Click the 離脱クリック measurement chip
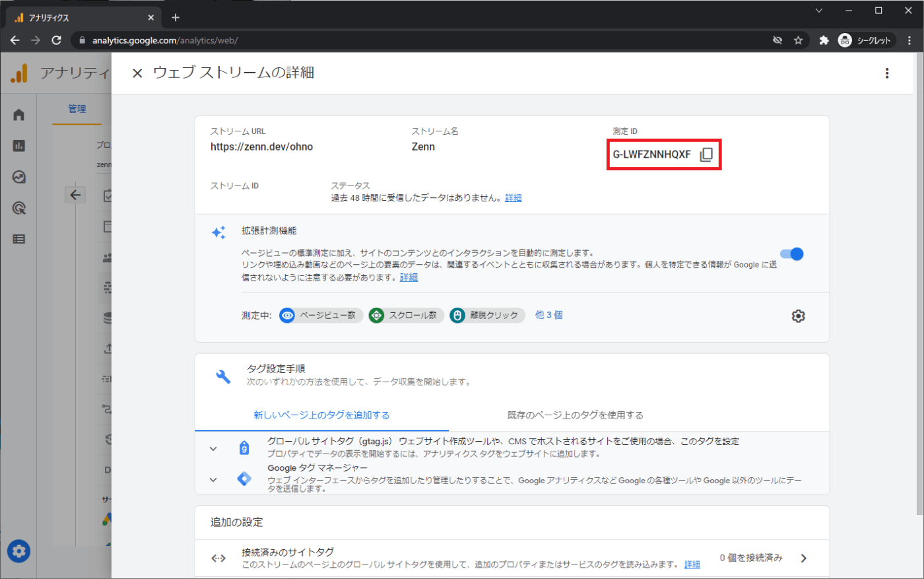The width and height of the screenshot is (924, 579). coord(487,316)
